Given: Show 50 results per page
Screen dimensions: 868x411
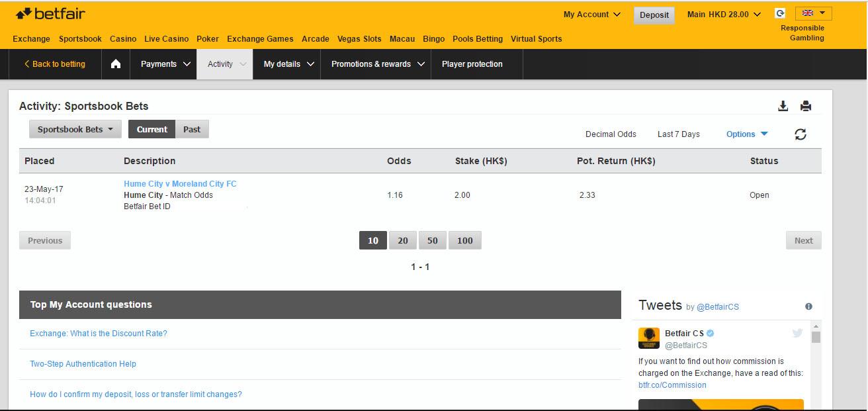Looking at the screenshot, I should pos(433,240).
